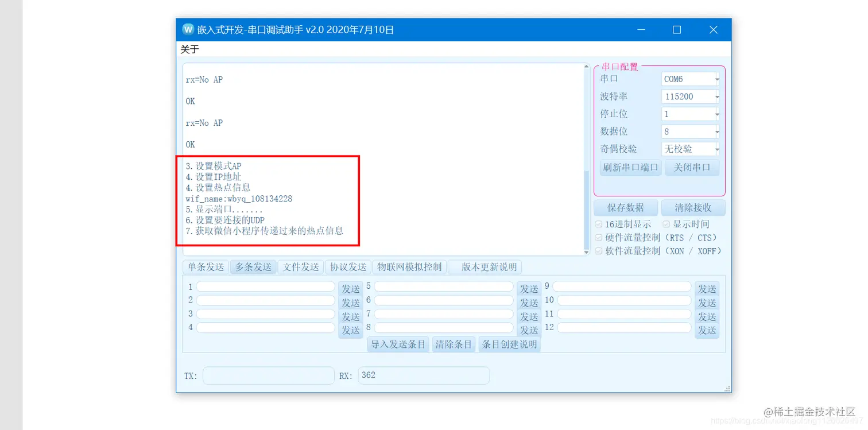Toggle the 16进制显示 checkbox

coord(599,224)
